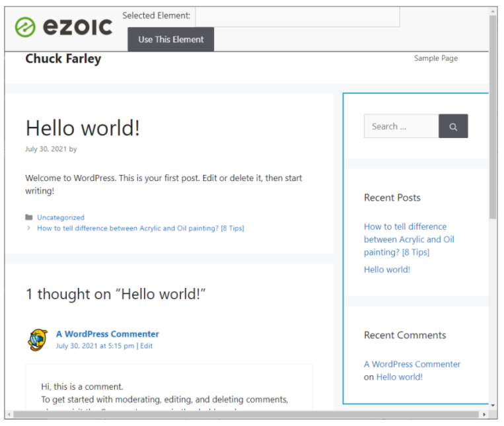
Task: Open Hello world! link in Recent Comments
Action: tap(400, 377)
